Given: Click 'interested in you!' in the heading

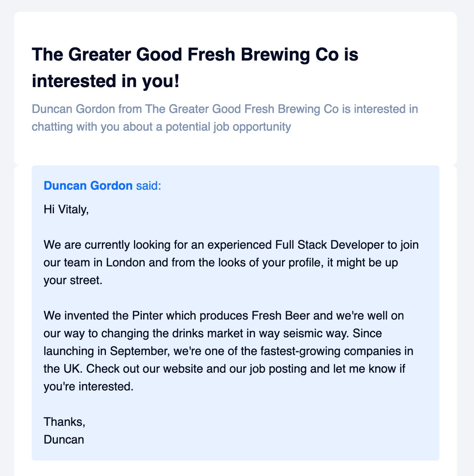Looking at the screenshot, I should 106,81.
